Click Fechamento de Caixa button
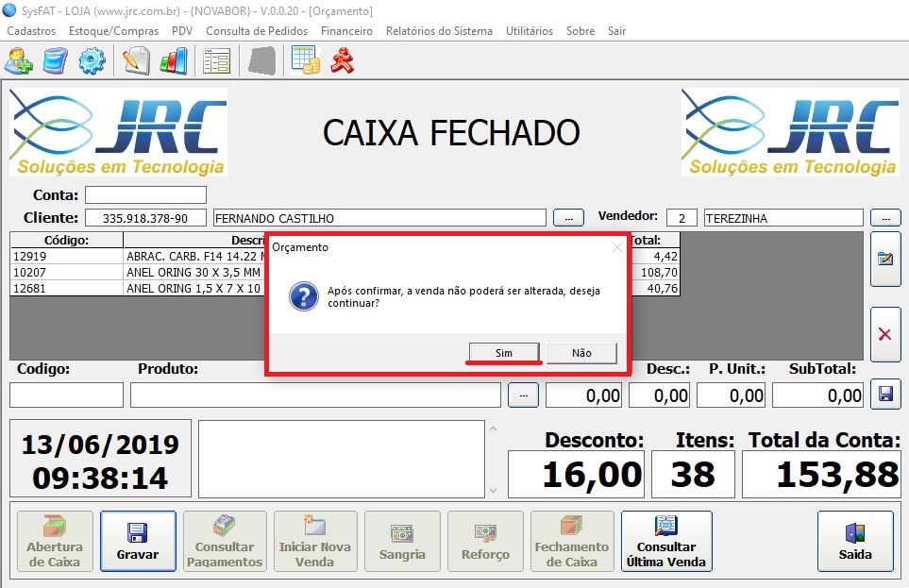Image resolution: width=909 pixels, height=588 pixels. [572, 541]
